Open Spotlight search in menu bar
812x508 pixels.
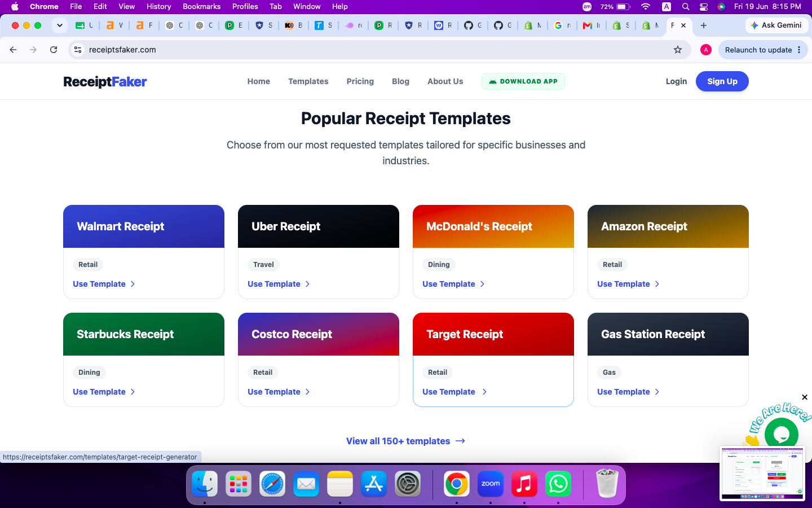686,7
